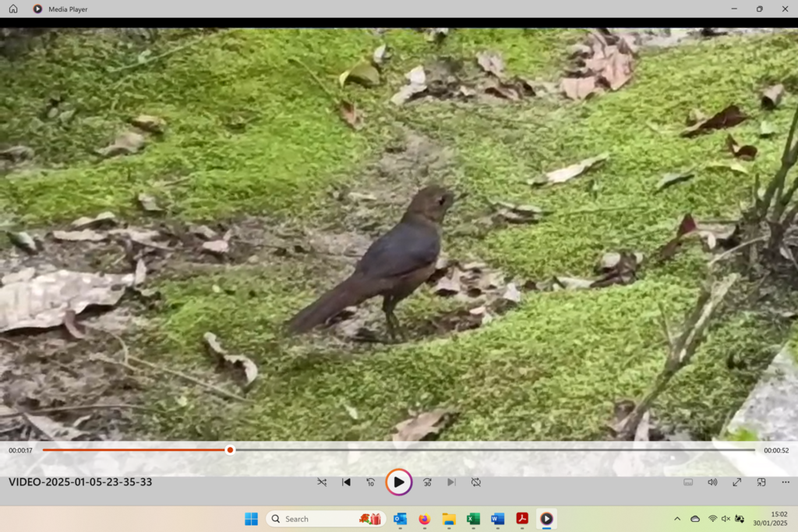Skip forward 30 seconds
This screenshot has height=532, width=798.
pos(427,482)
